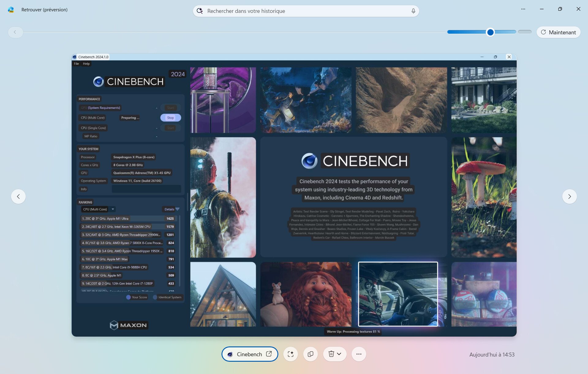Click the trash delete icon
Viewport: 588px width, 374px height.
[331, 354]
